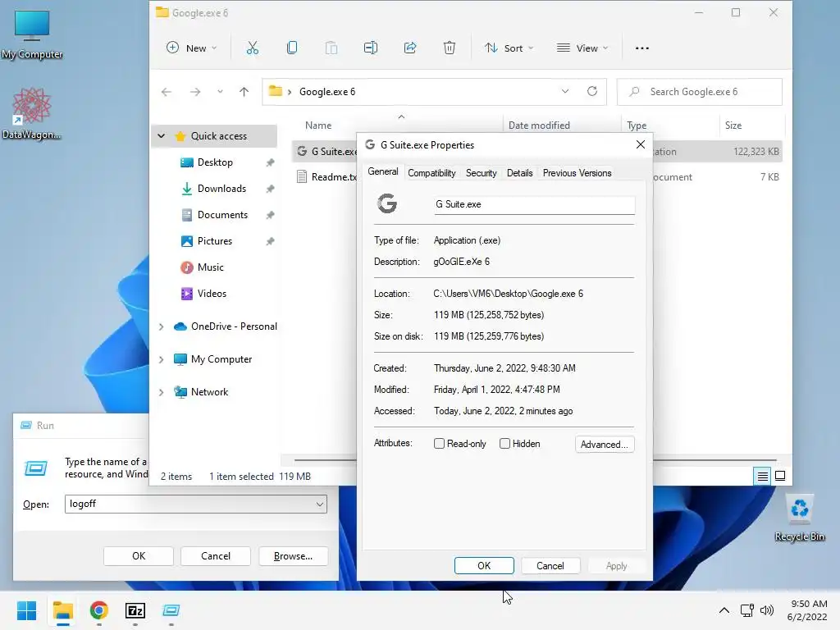The width and height of the screenshot is (840, 630).
Task: Open File Explorer from the taskbar
Action: tap(62, 610)
